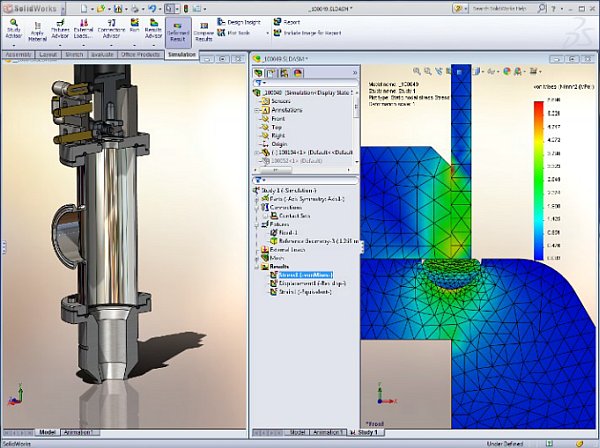This screenshot has width=600, height=448.
Task: Open the Animation 1 bottom tab
Action: (329, 432)
